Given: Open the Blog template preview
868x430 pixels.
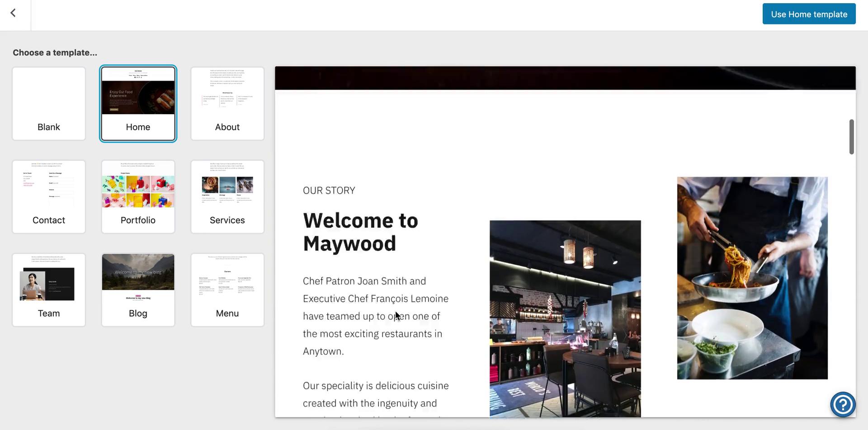Looking at the screenshot, I should click(x=138, y=290).
